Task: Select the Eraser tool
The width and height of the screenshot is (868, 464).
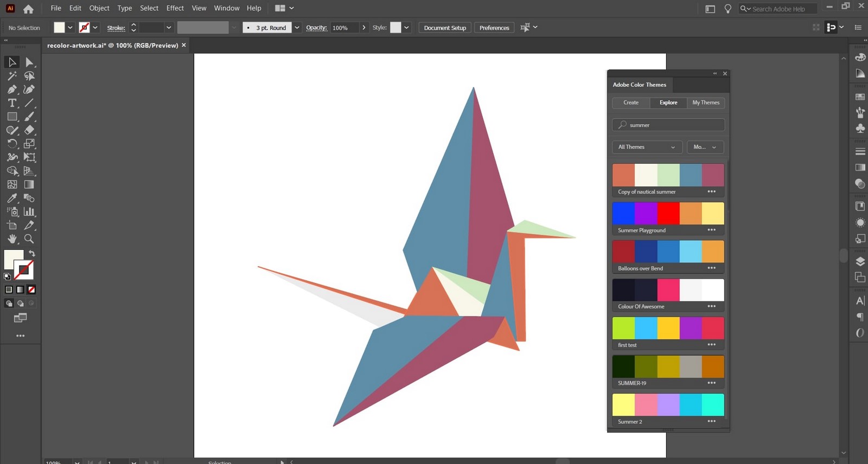Action: (x=29, y=130)
